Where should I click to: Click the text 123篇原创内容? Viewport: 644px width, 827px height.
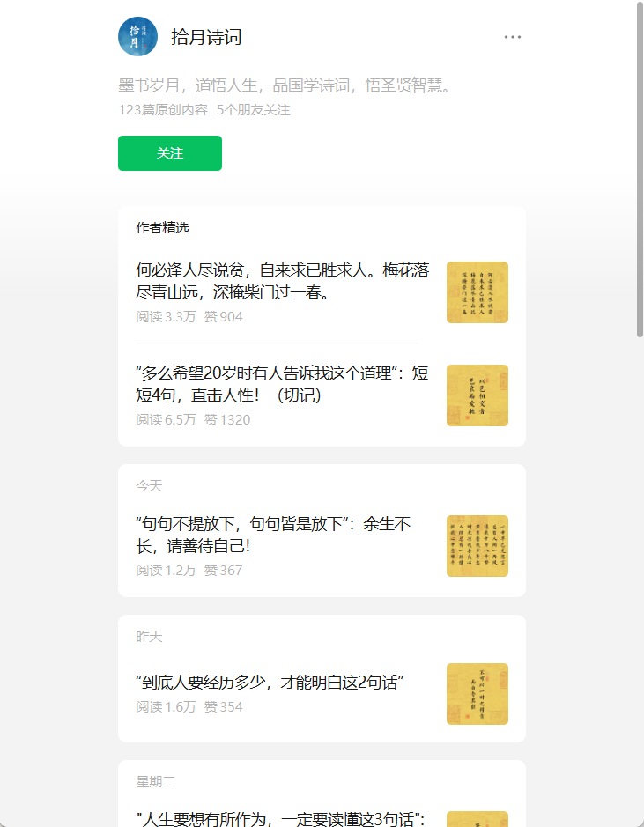pyautogui.click(x=163, y=110)
